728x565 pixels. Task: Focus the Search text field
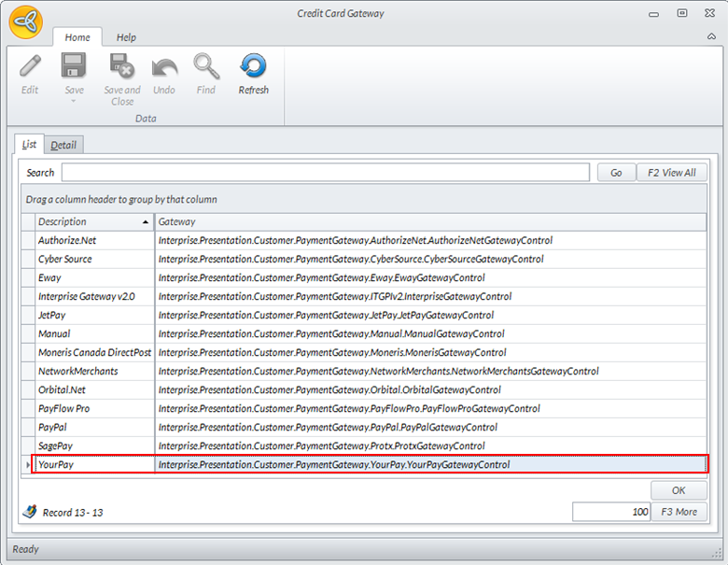tap(325, 173)
